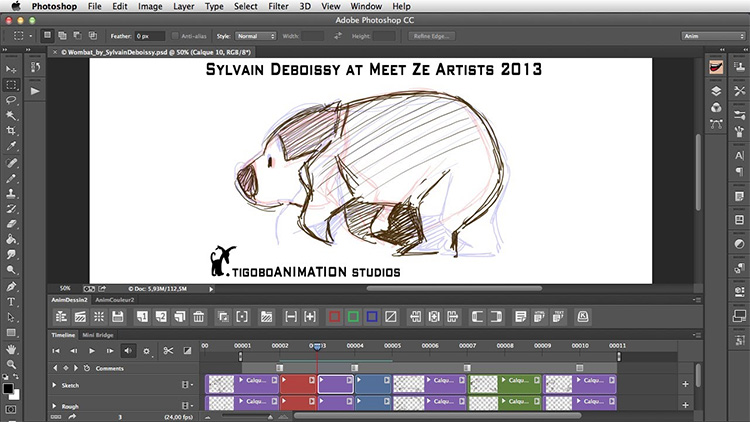Open the Sketch track filmstrip menu
Screen dimensions: 750x422
coord(187,385)
